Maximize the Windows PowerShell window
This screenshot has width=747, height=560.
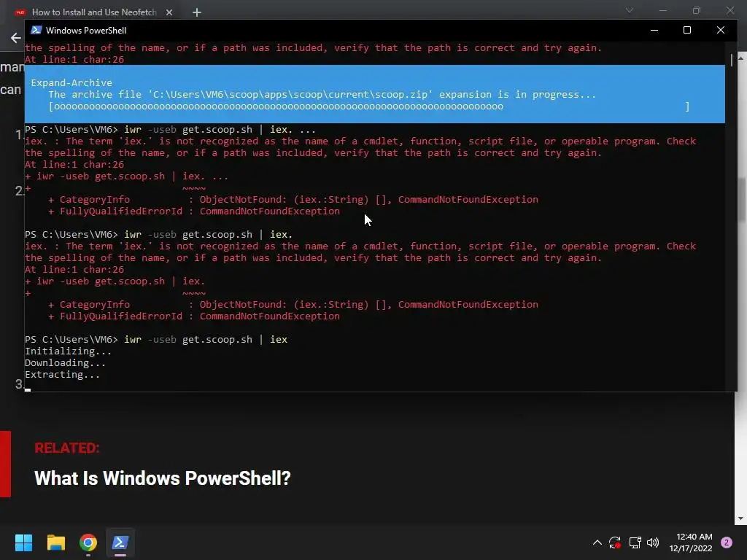[687, 30]
